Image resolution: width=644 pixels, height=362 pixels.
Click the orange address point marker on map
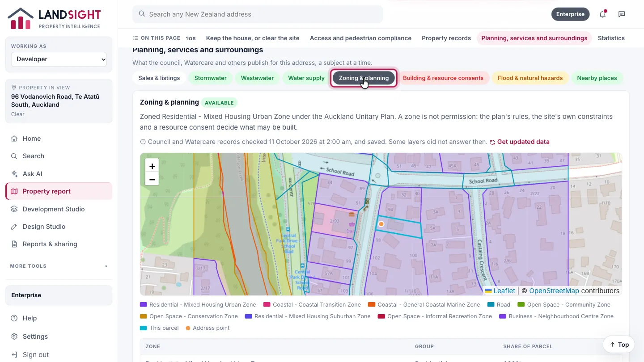click(381, 224)
